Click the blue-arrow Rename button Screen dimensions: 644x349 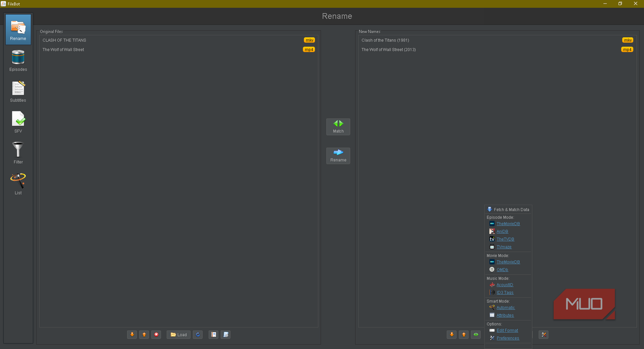coord(338,156)
